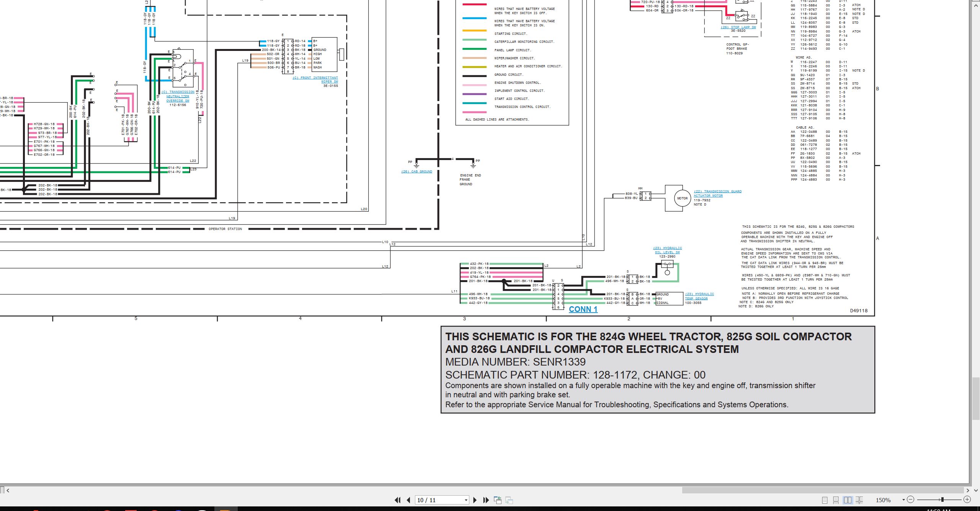Click part number '112-6156' under neutralizer switch
The width and height of the screenshot is (980, 511).
coord(178,105)
